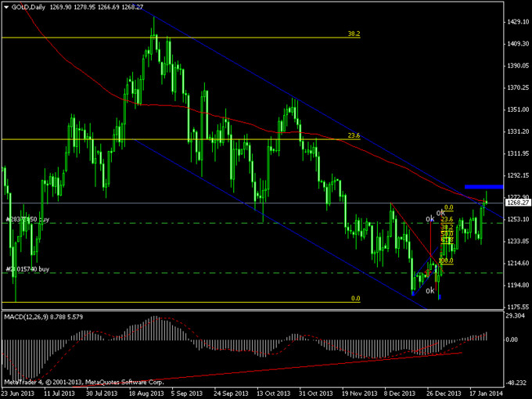Click the 1429.10 price axis label
The image size is (532, 399).
tap(514, 22)
